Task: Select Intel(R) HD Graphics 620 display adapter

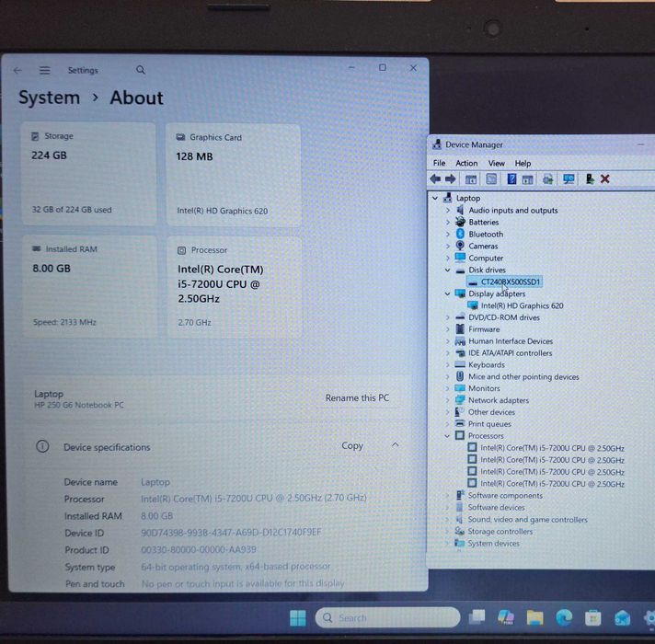Action: pos(523,305)
